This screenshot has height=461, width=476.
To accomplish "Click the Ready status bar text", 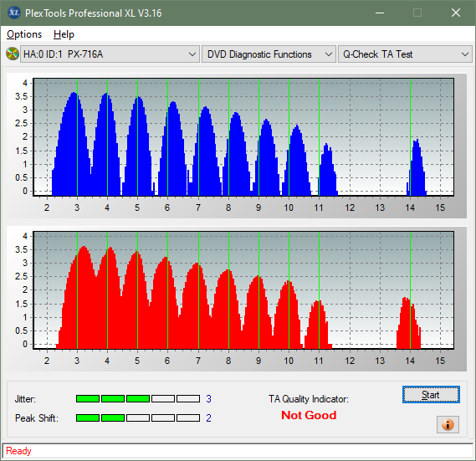I will (18, 451).
